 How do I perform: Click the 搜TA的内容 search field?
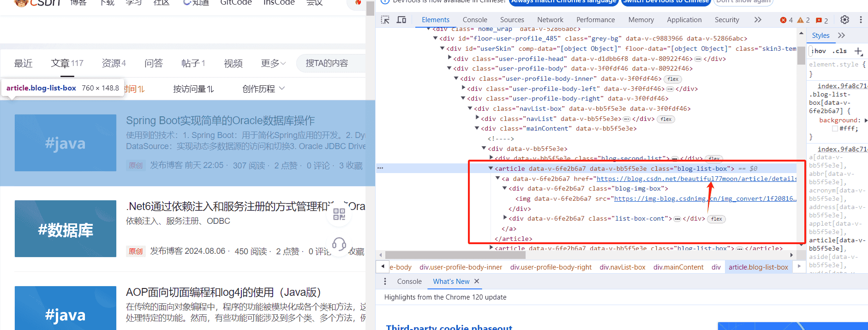[330, 63]
